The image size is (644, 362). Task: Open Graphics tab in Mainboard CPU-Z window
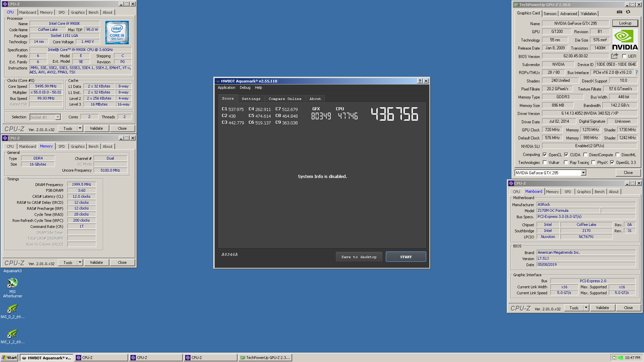click(x=584, y=192)
